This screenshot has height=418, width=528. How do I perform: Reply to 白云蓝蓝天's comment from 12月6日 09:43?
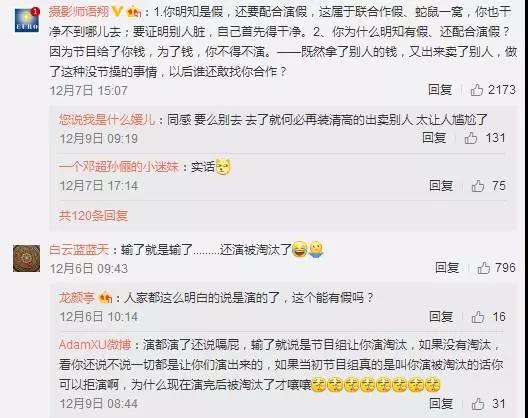pos(447,268)
